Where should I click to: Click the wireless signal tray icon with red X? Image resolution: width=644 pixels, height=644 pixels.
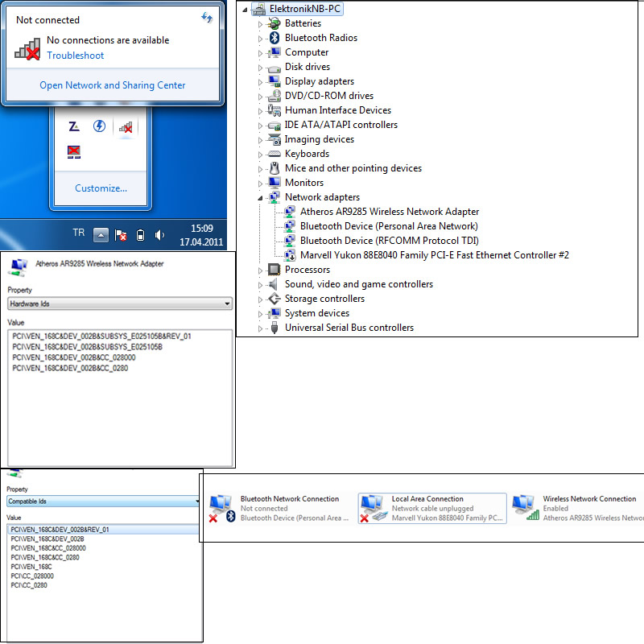(x=126, y=127)
